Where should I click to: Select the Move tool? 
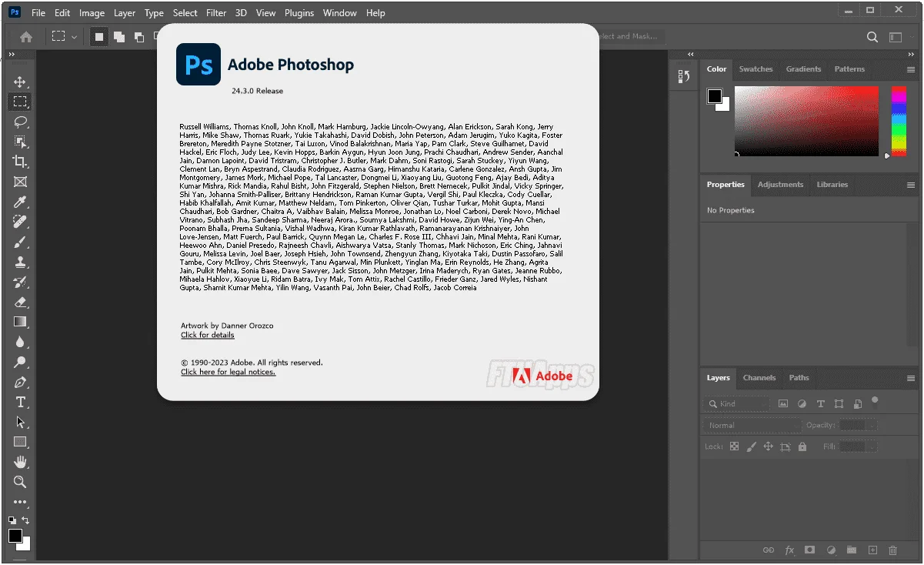click(x=20, y=82)
